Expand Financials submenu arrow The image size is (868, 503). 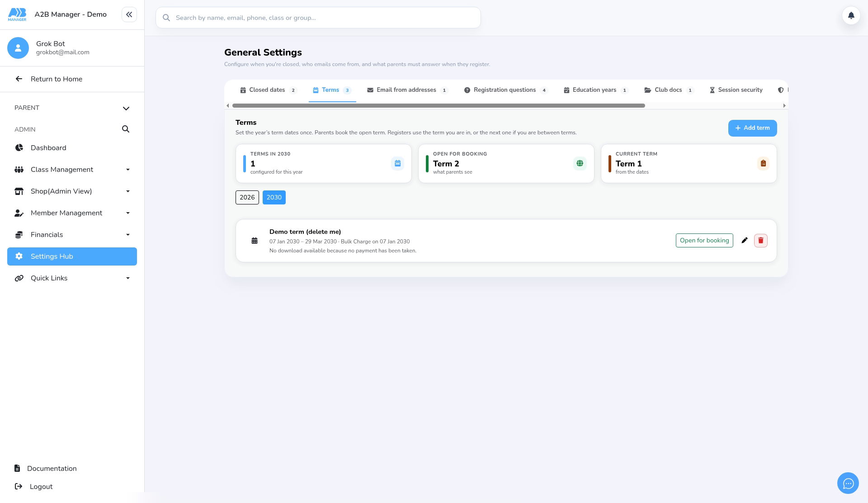pyautogui.click(x=127, y=235)
